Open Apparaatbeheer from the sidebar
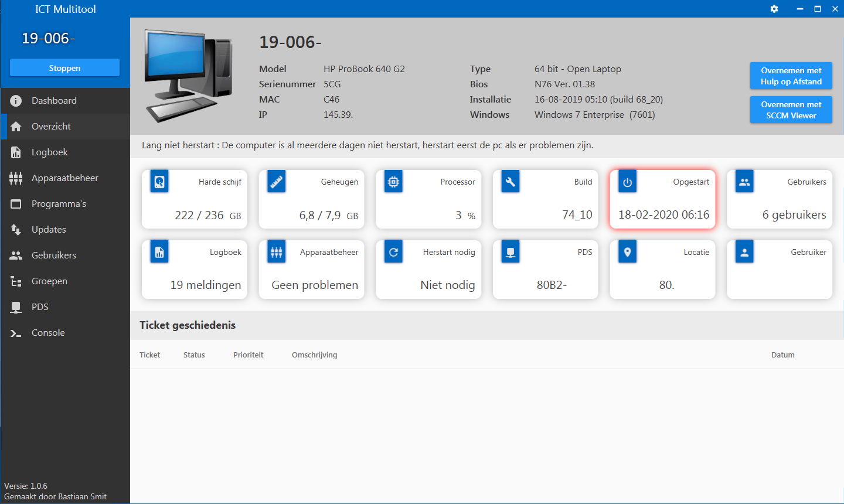 point(64,178)
